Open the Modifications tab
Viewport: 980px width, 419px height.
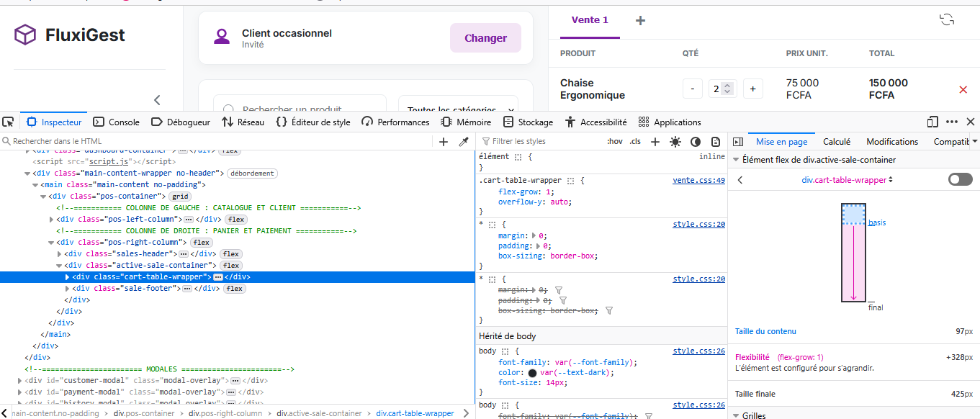coord(892,142)
